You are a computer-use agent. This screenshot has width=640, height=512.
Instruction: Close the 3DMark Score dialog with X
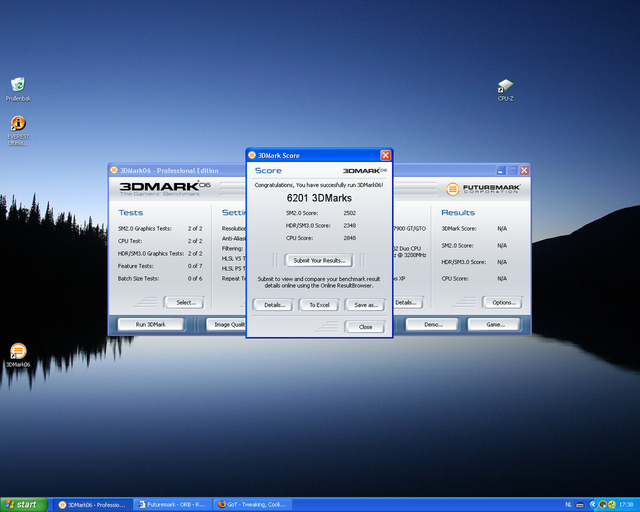click(385, 155)
